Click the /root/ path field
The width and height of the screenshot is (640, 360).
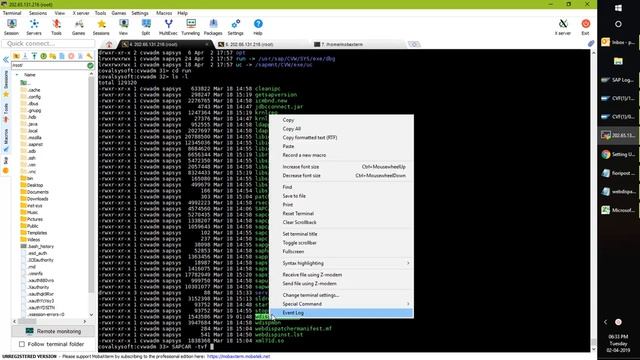click(x=49, y=65)
